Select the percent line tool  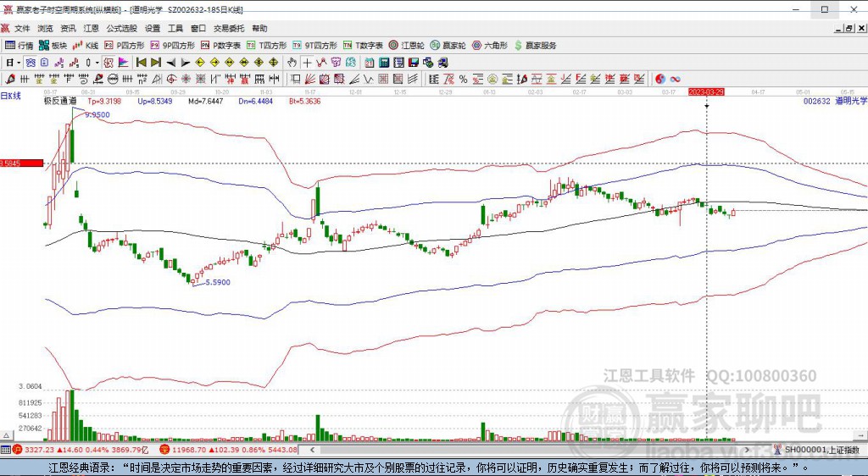point(463,79)
